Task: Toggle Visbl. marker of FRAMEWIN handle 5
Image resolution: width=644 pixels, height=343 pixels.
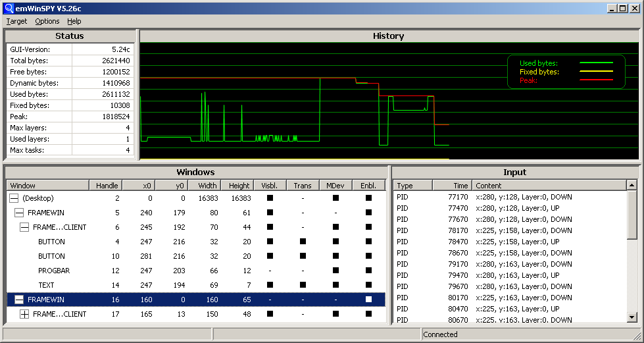Action: click(270, 213)
